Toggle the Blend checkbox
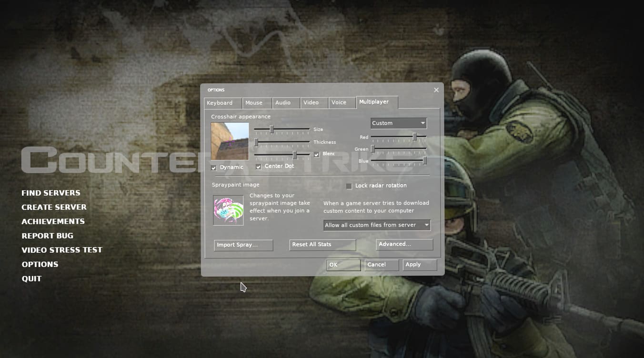 [317, 154]
